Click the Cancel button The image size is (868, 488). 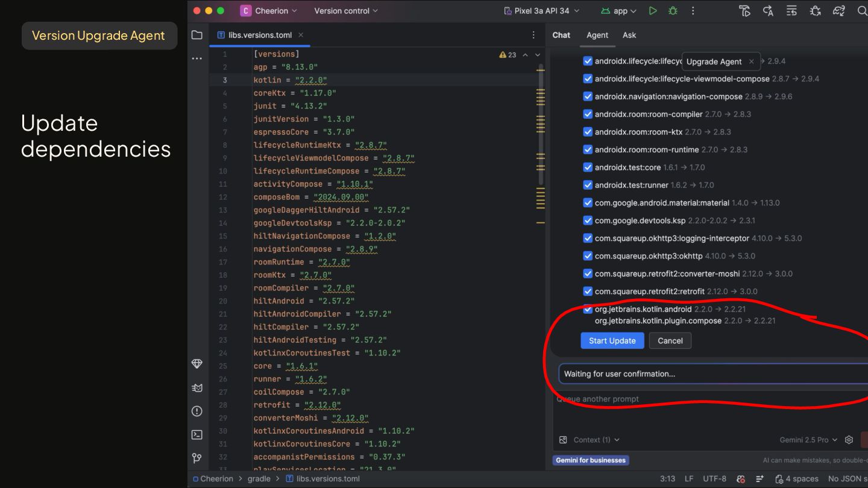(x=670, y=340)
